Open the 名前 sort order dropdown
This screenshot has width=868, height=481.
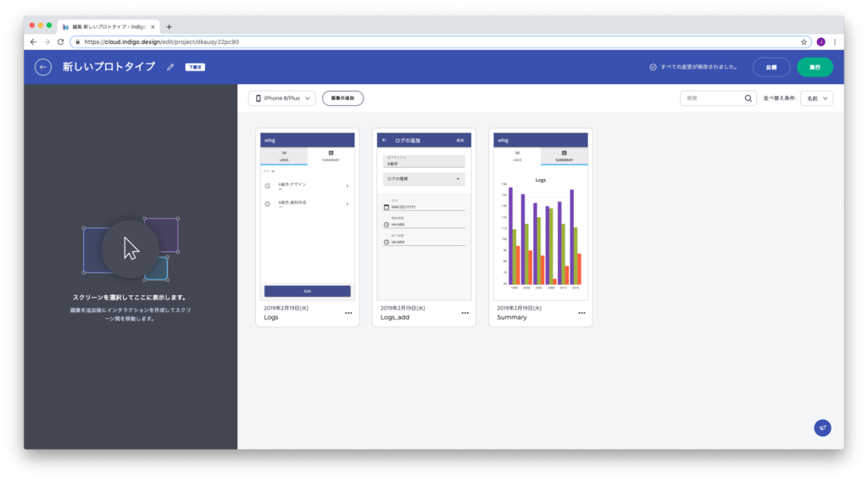point(817,98)
